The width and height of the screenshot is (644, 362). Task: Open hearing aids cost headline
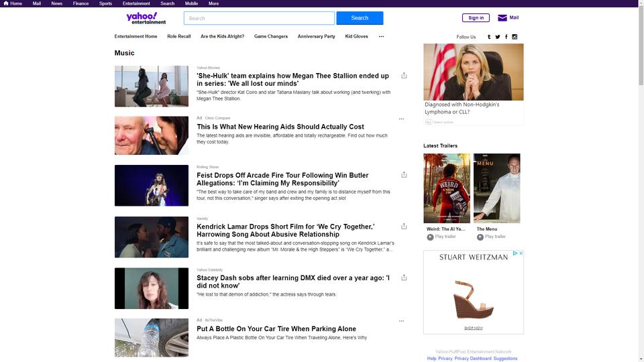point(280,127)
